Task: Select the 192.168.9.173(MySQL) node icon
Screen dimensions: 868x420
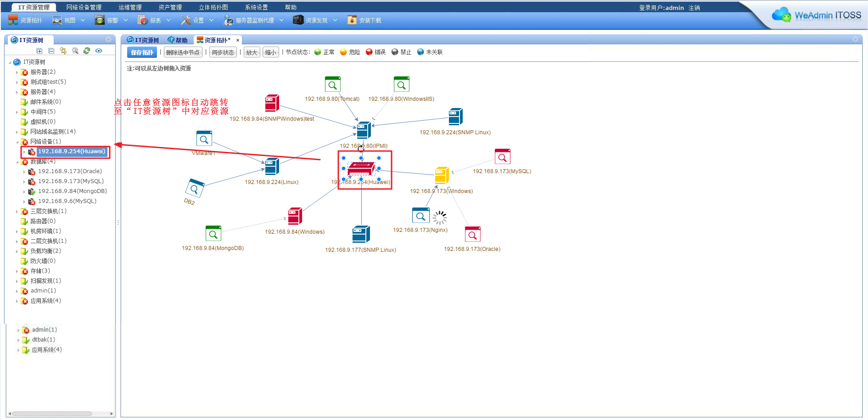Action: (502, 157)
